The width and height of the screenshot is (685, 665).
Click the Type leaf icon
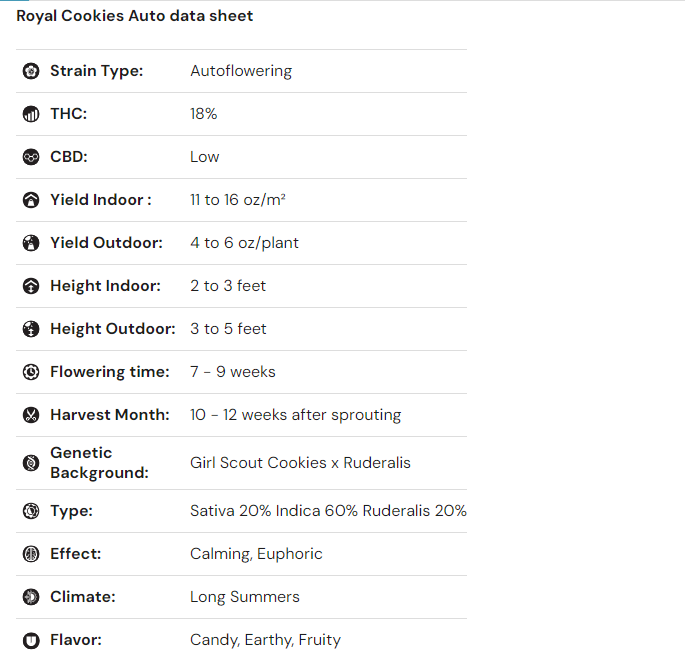tap(31, 511)
